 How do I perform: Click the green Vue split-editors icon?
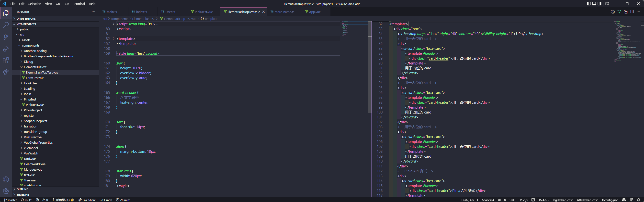click(619, 12)
